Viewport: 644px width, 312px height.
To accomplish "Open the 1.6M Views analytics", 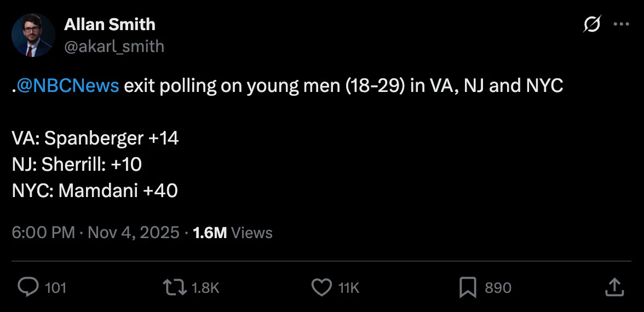I will [x=233, y=233].
